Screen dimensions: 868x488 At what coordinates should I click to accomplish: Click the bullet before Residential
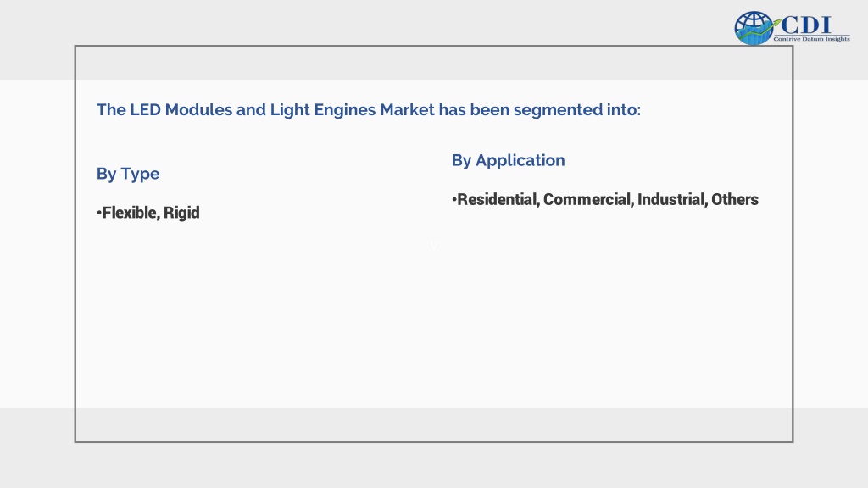click(454, 199)
